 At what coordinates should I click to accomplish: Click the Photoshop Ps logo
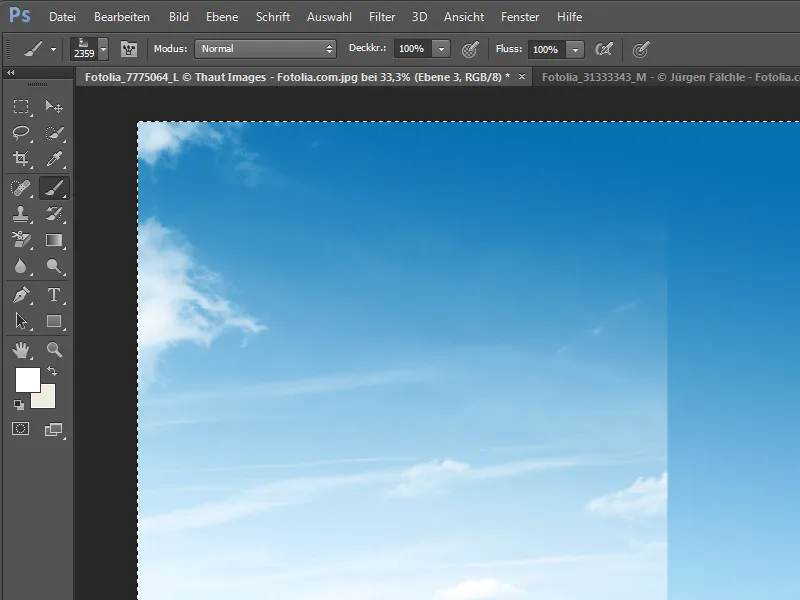click(x=20, y=15)
